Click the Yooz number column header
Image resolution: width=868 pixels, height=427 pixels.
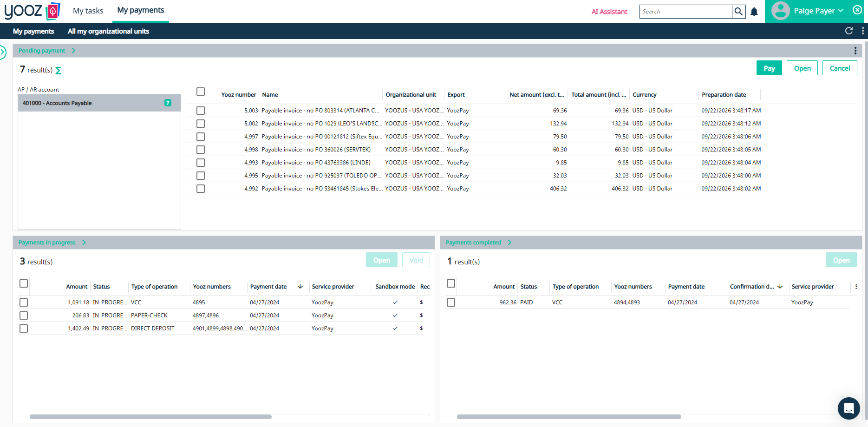(x=238, y=95)
